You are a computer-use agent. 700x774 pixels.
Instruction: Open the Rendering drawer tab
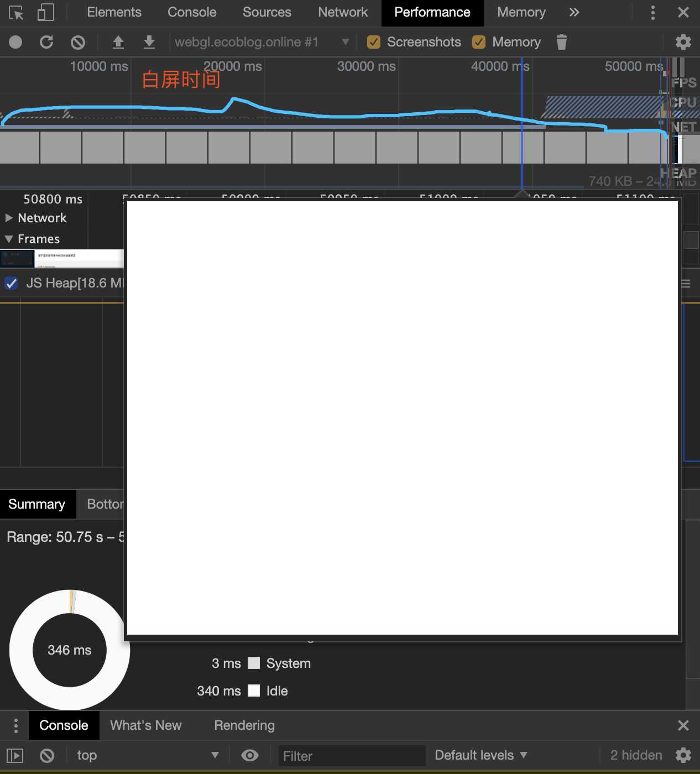point(244,725)
